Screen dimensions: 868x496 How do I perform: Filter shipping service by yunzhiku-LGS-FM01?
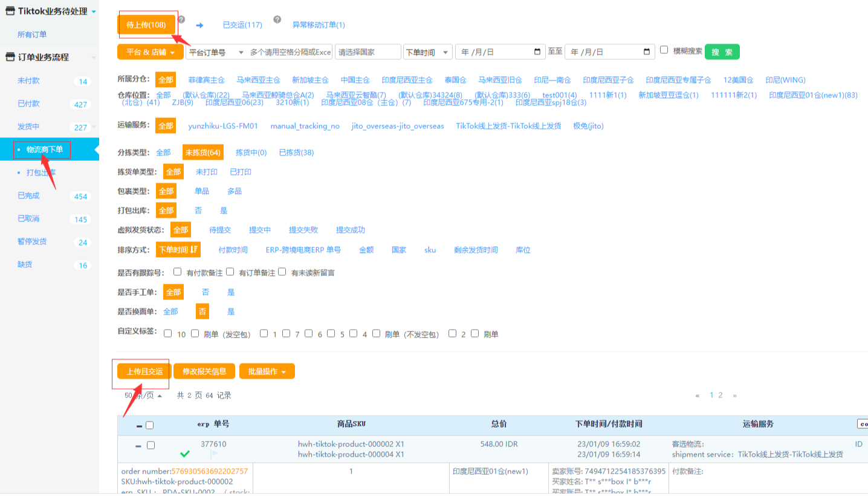(x=223, y=126)
